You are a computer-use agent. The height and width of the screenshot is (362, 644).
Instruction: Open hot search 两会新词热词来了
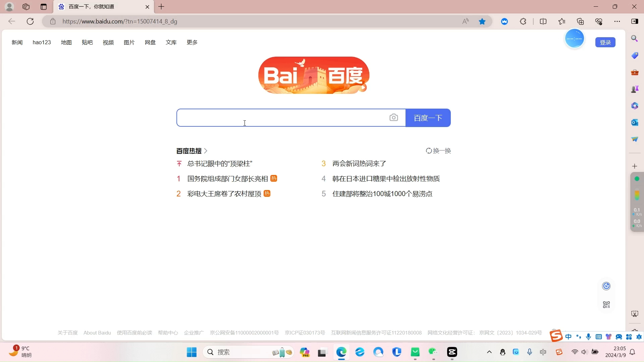click(x=359, y=164)
